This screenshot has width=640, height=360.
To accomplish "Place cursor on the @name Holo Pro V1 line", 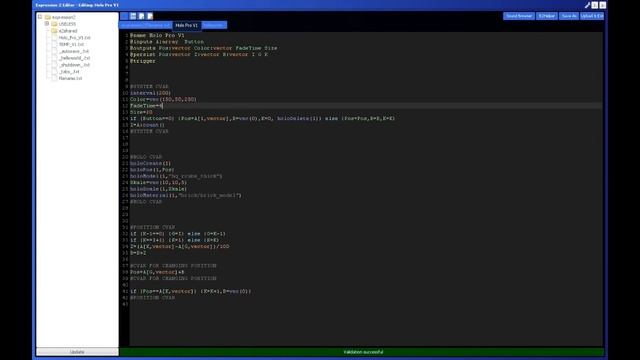I will (x=157, y=36).
